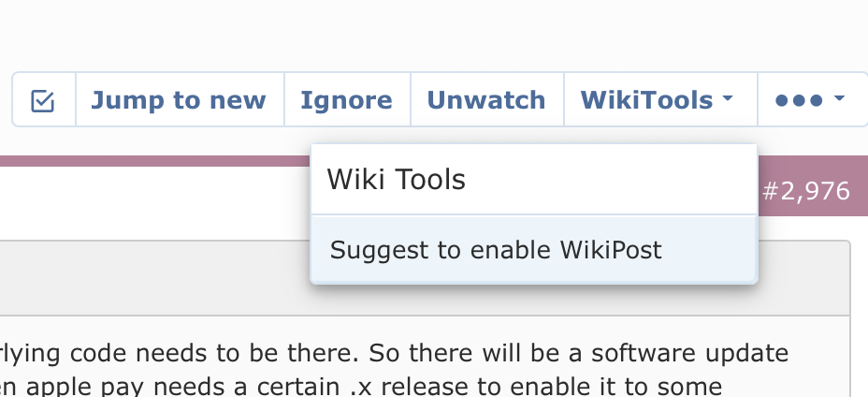Open the three-dots more options menu
This screenshot has width=868, height=397.
coord(812,100)
